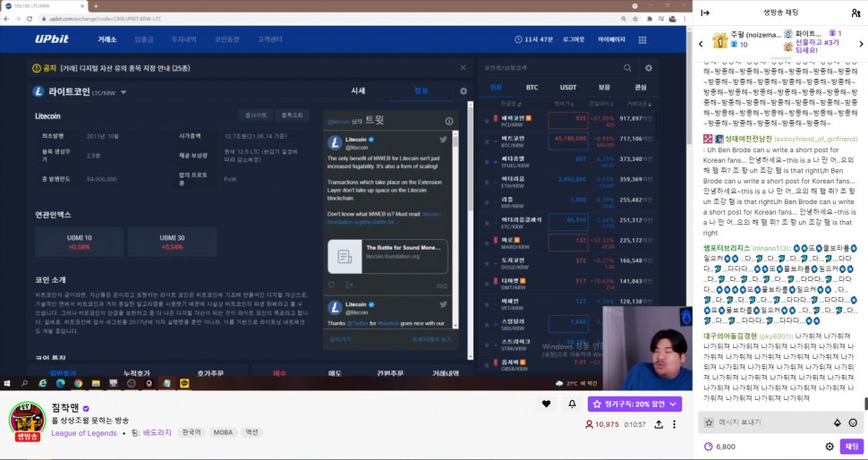Select the 관심 market tab
868x460 pixels.
click(640, 87)
